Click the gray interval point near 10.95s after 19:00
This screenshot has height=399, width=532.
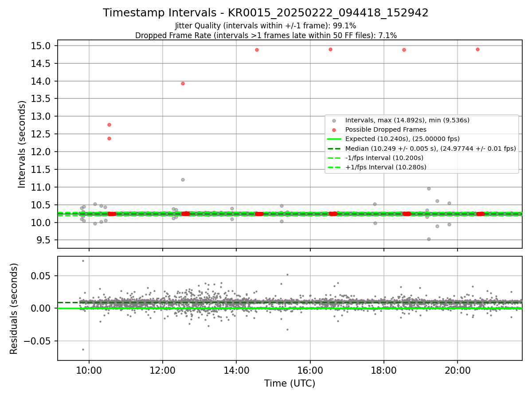coord(429,188)
